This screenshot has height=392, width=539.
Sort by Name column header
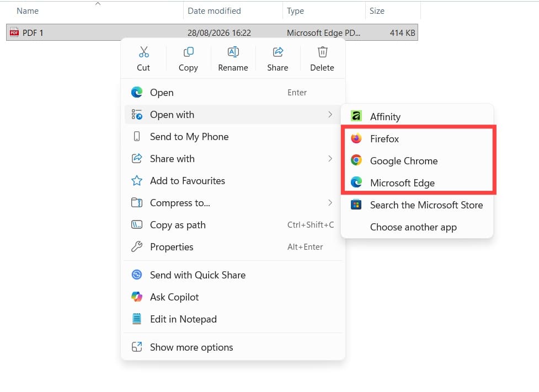[28, 11]
